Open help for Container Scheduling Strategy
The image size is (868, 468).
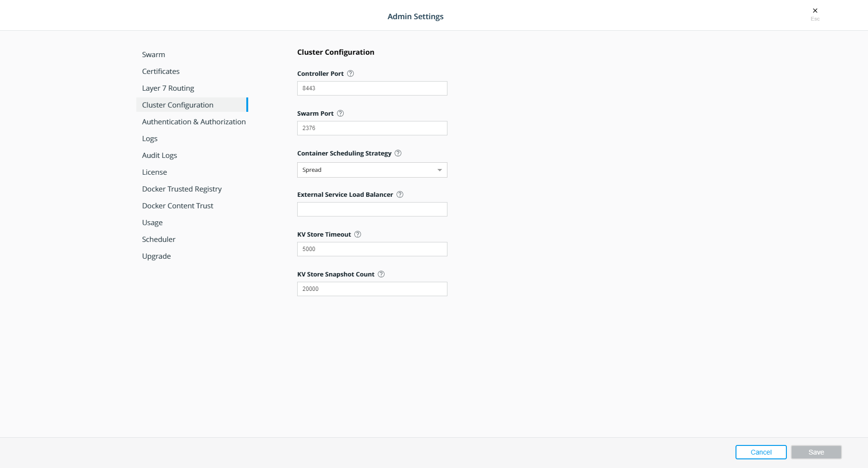coord(398,153)
